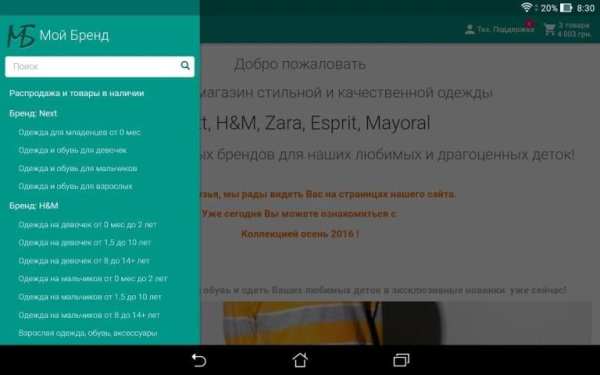The image size is (600, 375).
Task: Select the Бренд: Next category
Action: click(33, 113)
